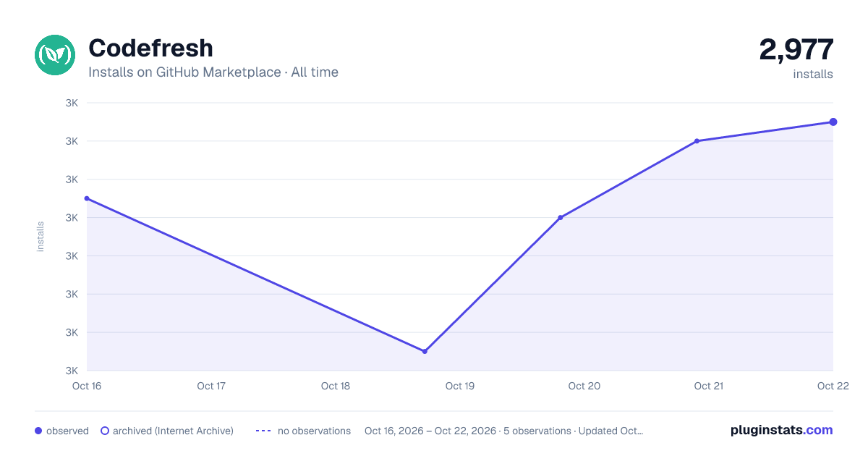
Task: Click the Codefresh leaf logo icon
Action: (55, 55)
